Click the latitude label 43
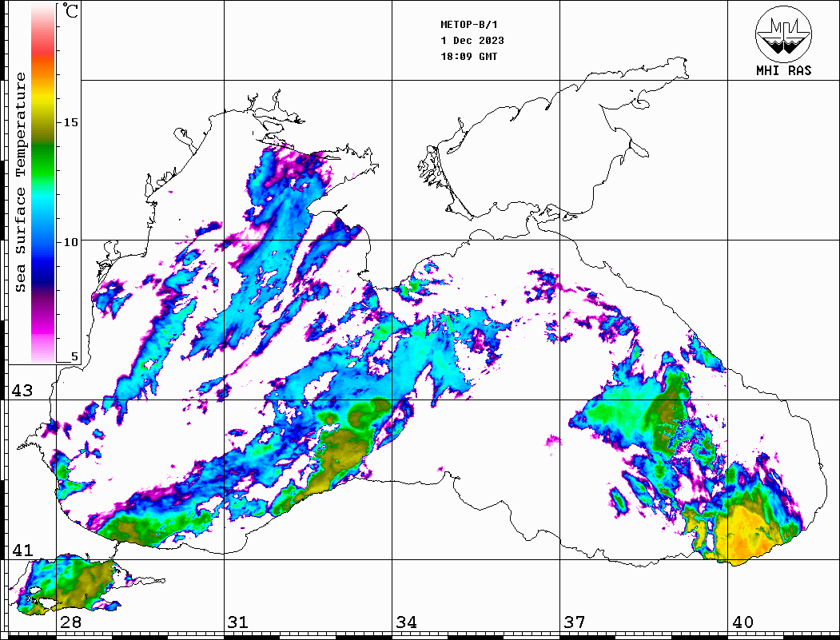This screenshot has height=640, width=840. click(22, 391)
